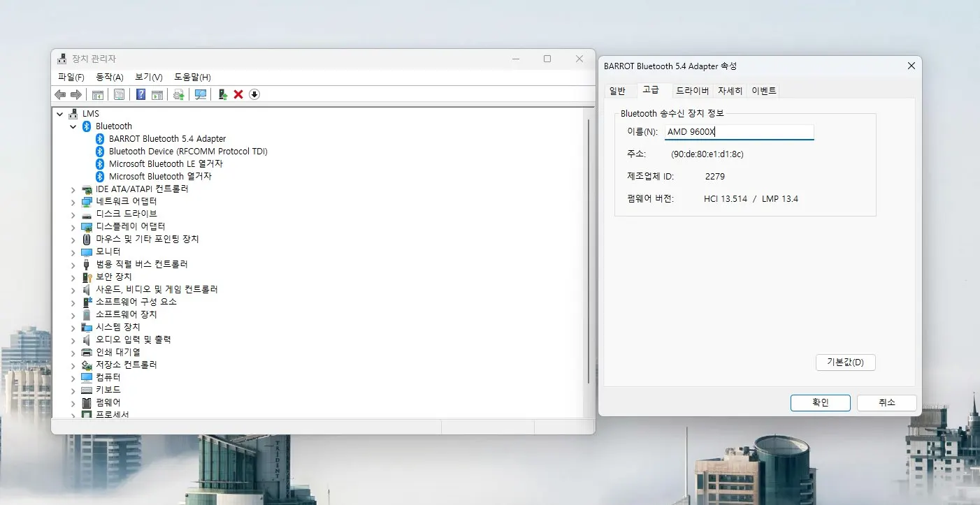The width and height of the screenshot is (980, 505).
Task: Click the speaker icon for 사운드, 비디오 및 게임 컨트롤러
Action: 87,289
